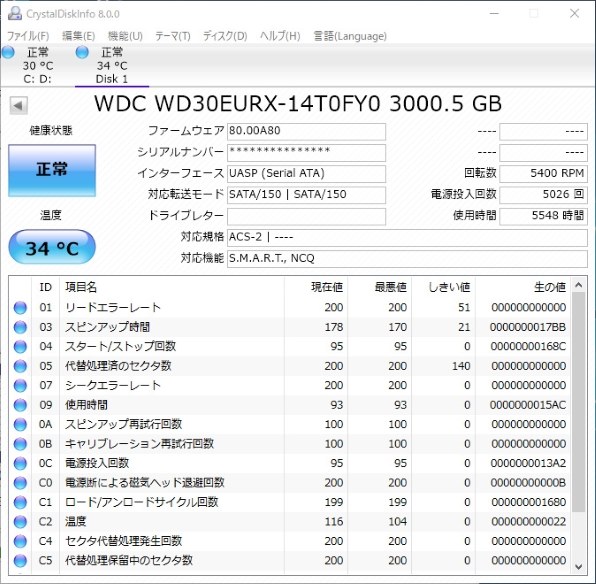Click the rotation rate field 5400 RPM
This screenshot has width=596, height=584.
pos(544,174)
